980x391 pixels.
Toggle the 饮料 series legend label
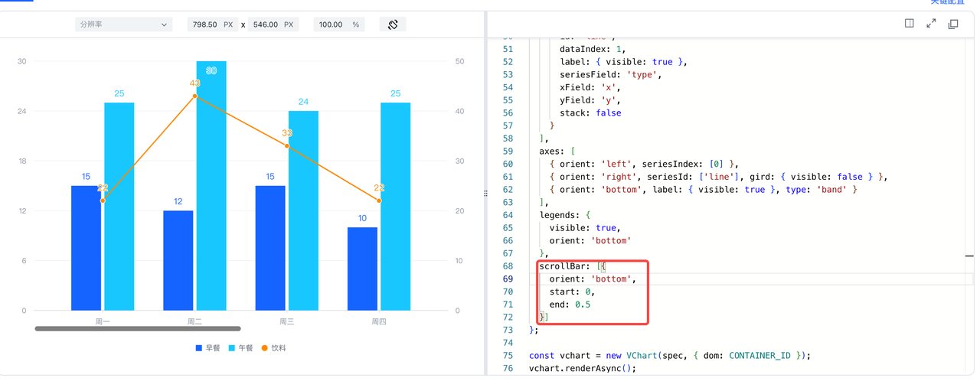(x=279, y=348)
